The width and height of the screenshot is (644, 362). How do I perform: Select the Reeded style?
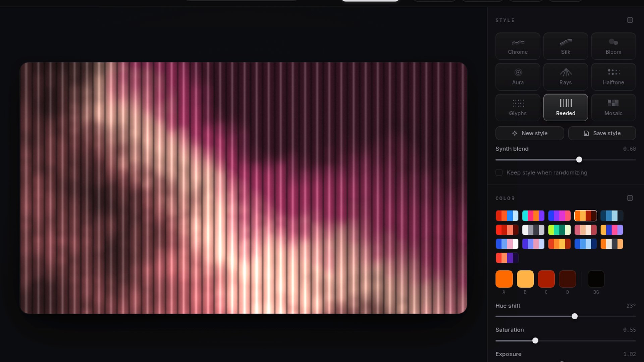click(566, 107)
